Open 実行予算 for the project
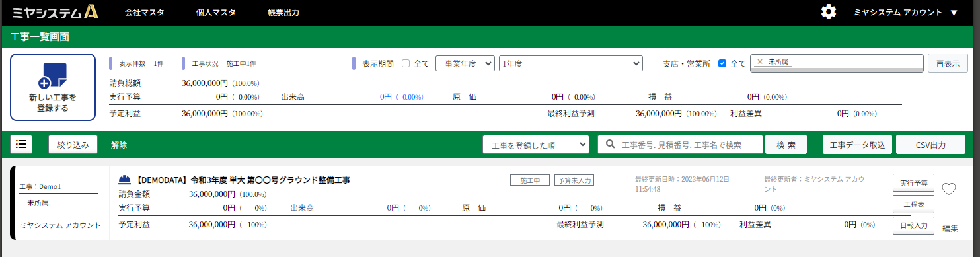 tap(913, 182)
